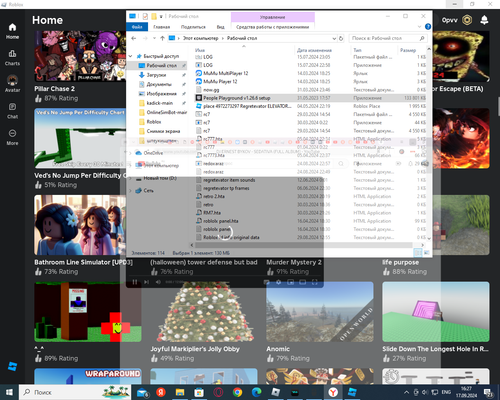This screenshot has height=400, width=500.
Task: Open the Pillar Chase 2 game thumbnail
Action: click(80, 56)
